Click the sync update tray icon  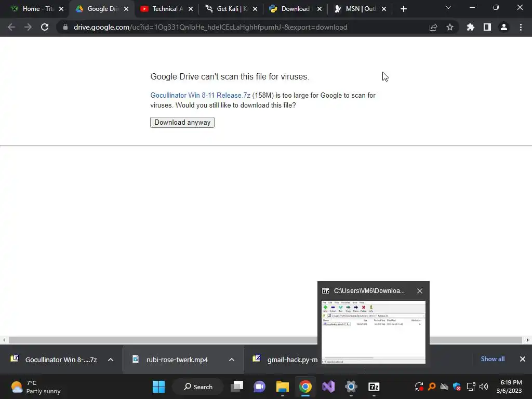[419, 387]
